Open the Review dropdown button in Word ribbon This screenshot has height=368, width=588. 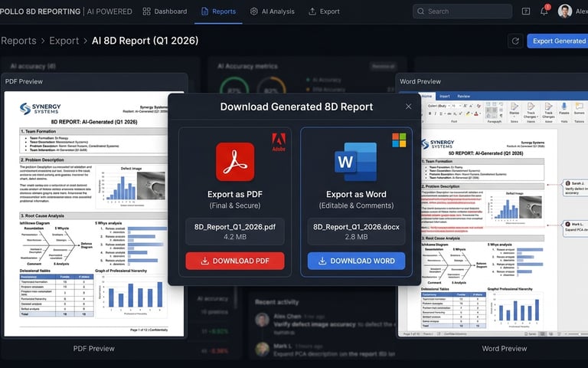click(514, 111)
